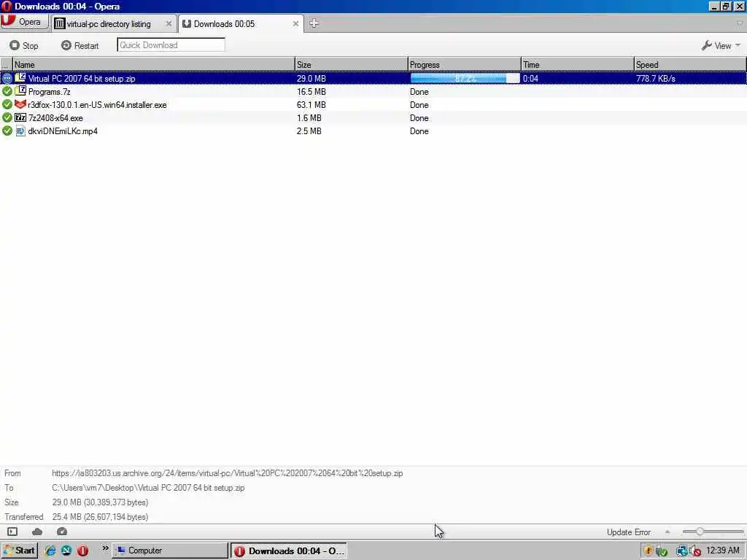747x560 pixels.
Task: Click the security shield tray icon
Action: coord(648,551)
